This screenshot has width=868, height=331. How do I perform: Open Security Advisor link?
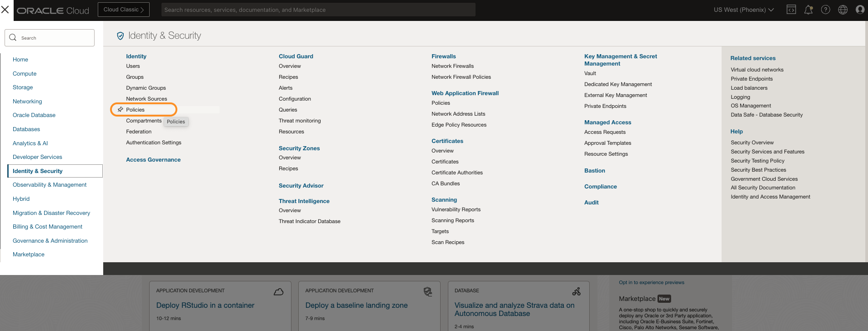coord(301,186)
